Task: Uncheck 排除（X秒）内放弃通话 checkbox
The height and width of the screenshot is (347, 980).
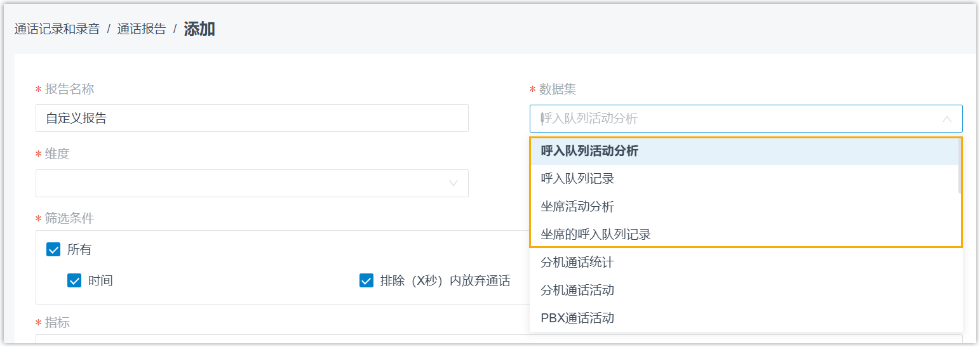Action: (x=366, y=280)
